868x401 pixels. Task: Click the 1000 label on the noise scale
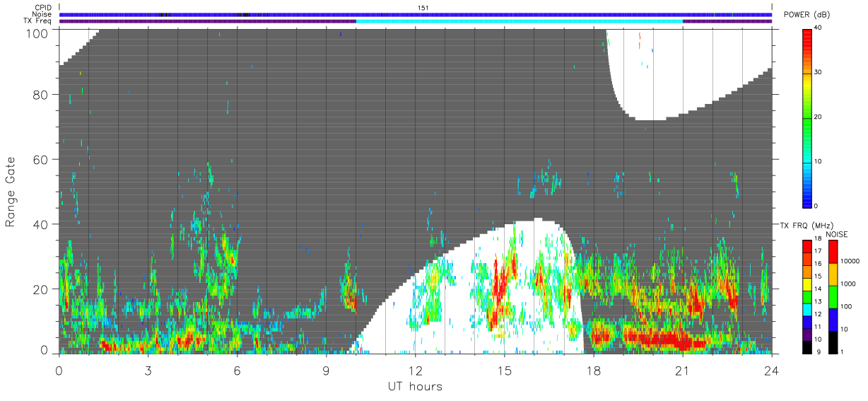[849, 284]
